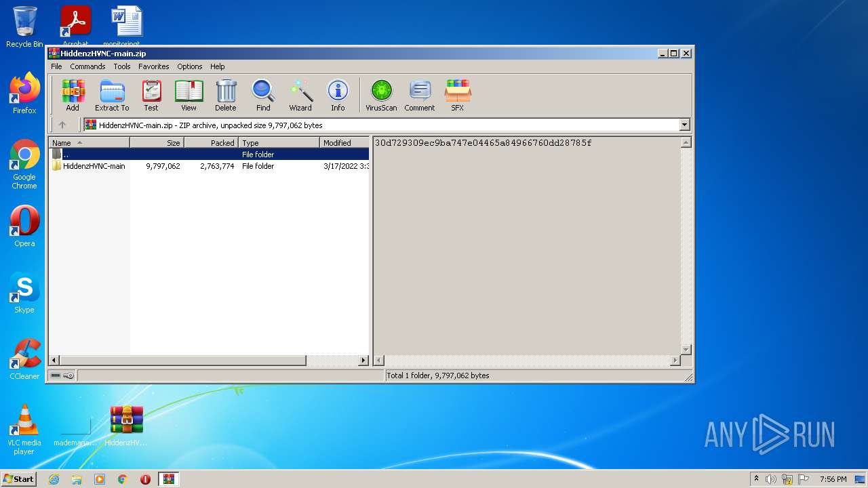Open the Tools menu

122,66
